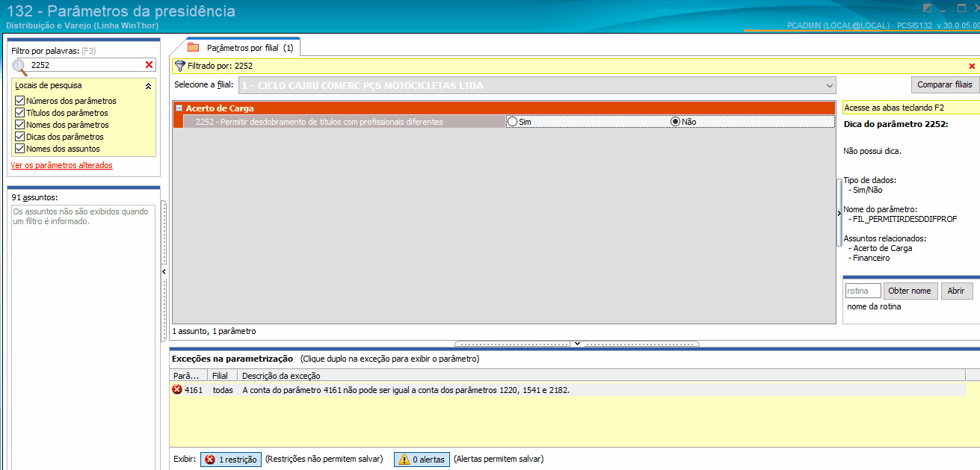Collapse the Acerto de Carga group
The height and width of the screenshot is (470, 980).
[x=179, y=108]
